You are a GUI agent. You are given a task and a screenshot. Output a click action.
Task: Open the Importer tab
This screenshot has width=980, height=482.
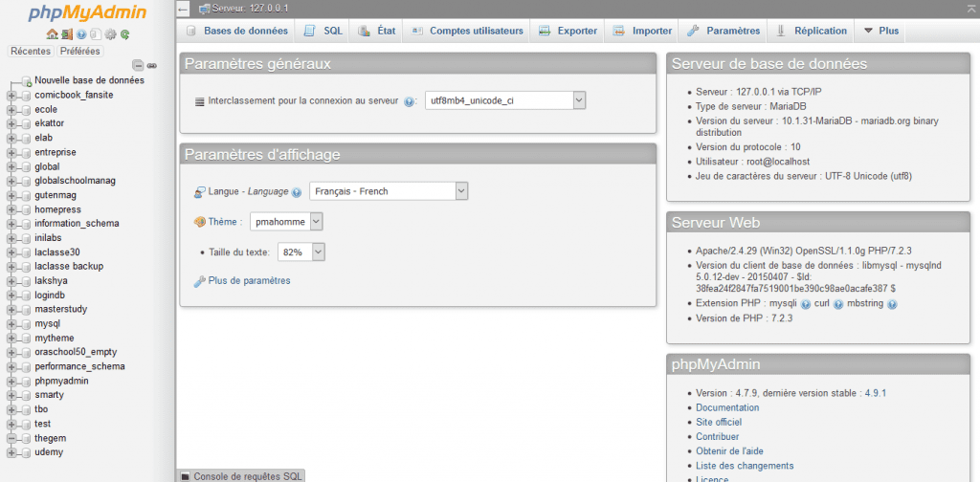642,31
